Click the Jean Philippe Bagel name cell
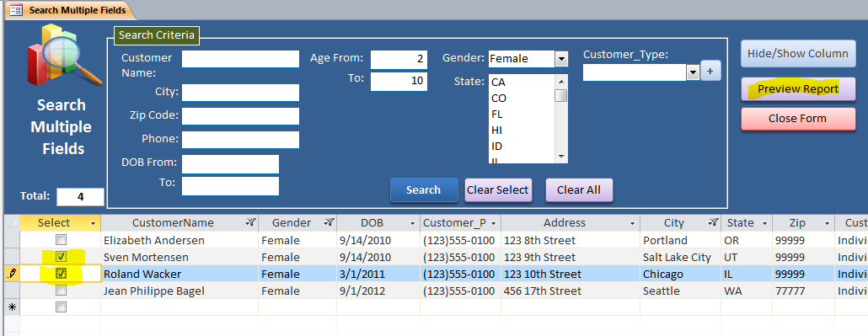Viewport: 868px width, 336px height. (x=179, y=290)
